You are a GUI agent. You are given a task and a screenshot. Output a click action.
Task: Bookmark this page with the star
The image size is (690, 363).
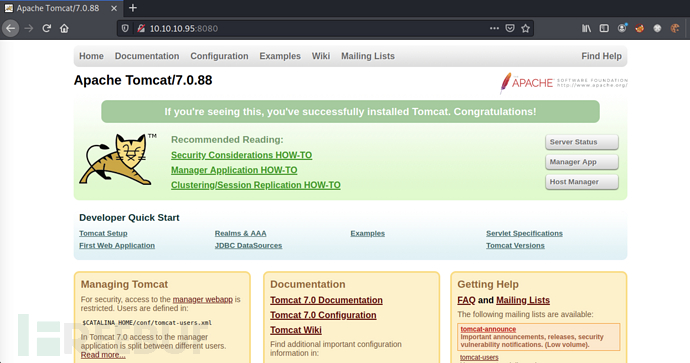click(525, 29)
